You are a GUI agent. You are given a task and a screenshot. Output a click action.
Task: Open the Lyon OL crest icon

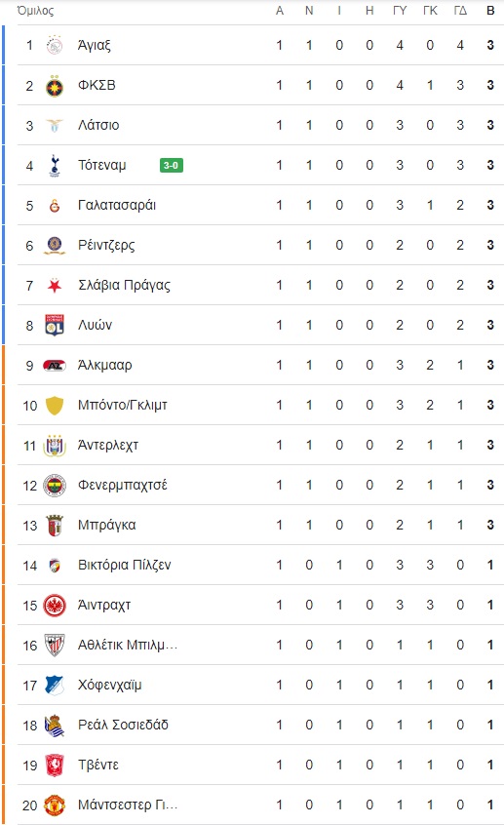pos(55,325)
